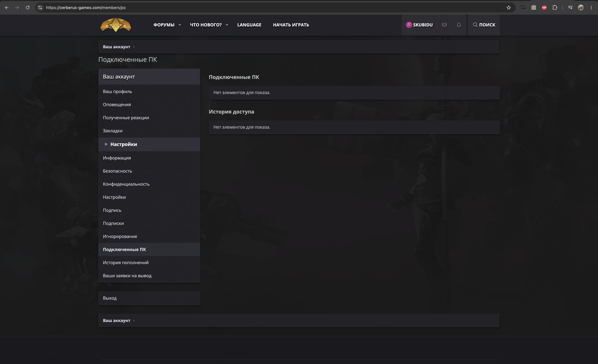The width and height of the screenshot is (598, 364).
Task: Click the screenshot capture extension icon
Action: (x=523, y=8)
